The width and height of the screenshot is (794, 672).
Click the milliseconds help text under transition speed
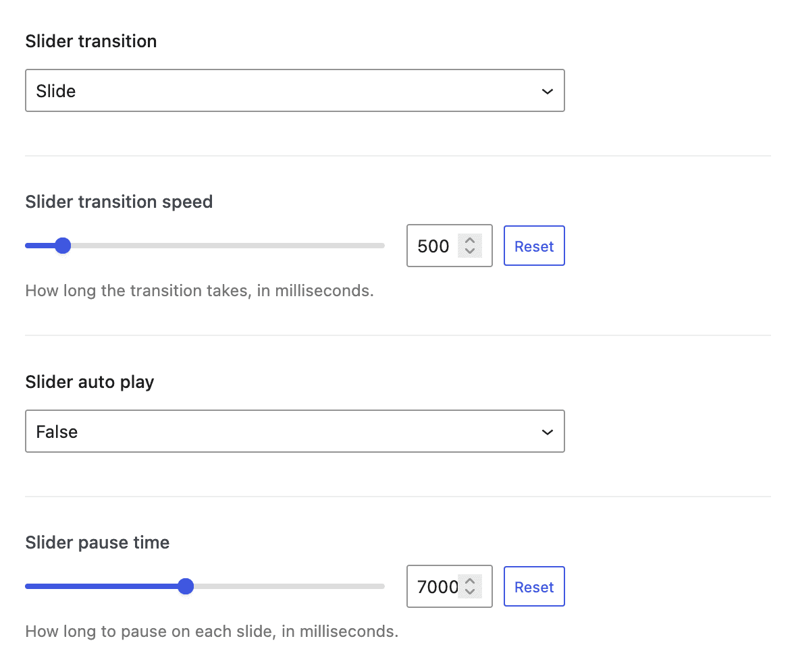pos(201,291)
